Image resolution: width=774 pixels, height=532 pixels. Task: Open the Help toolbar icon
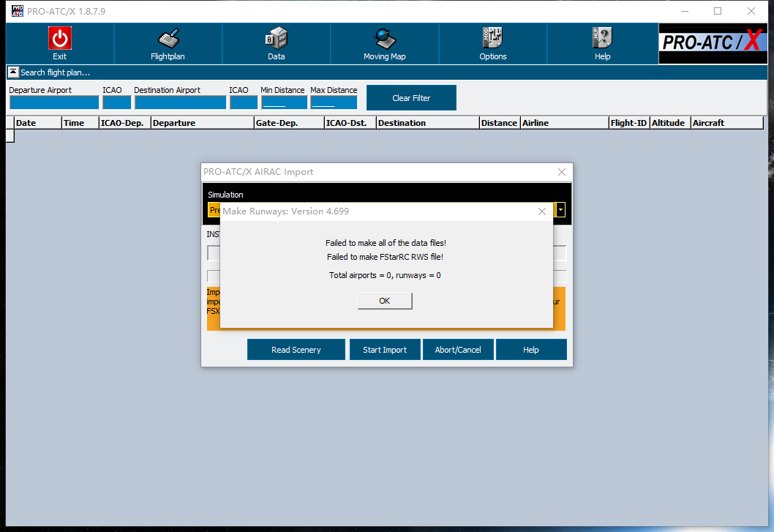point(602,38)
